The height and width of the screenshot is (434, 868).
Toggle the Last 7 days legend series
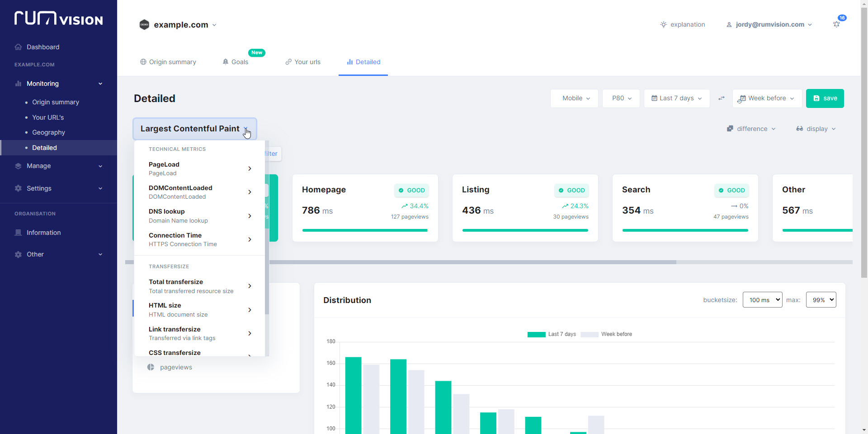click(x=552, y=334)
